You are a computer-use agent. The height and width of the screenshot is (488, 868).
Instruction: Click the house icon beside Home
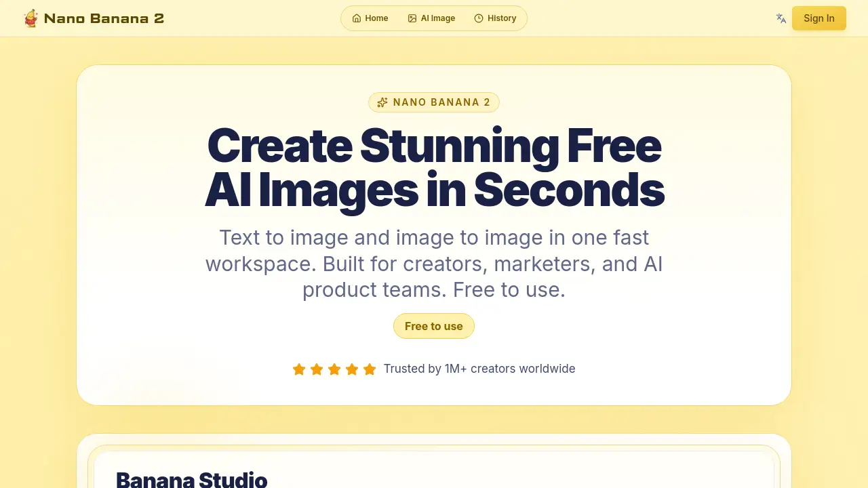click(x=357, y=18)
